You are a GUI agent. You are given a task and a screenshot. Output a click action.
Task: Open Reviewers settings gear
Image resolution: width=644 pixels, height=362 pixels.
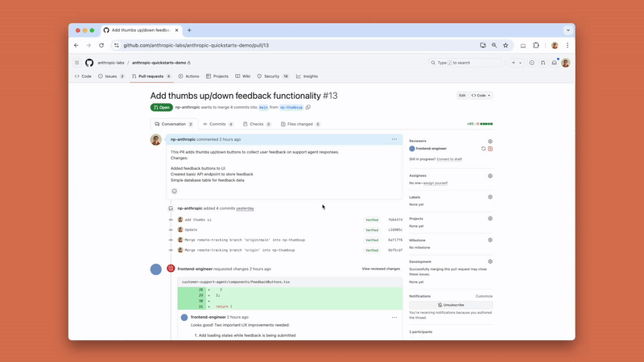pos(490,142)
